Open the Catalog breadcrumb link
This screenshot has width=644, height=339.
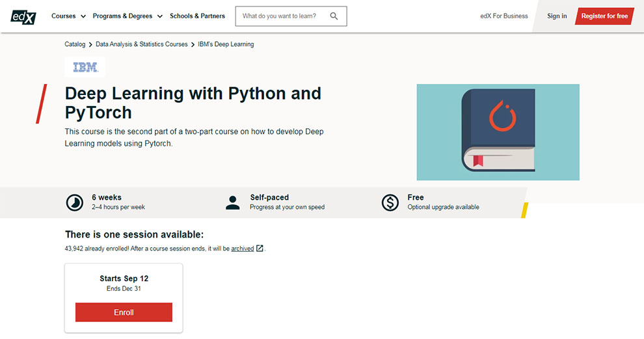tap(75, 44)
